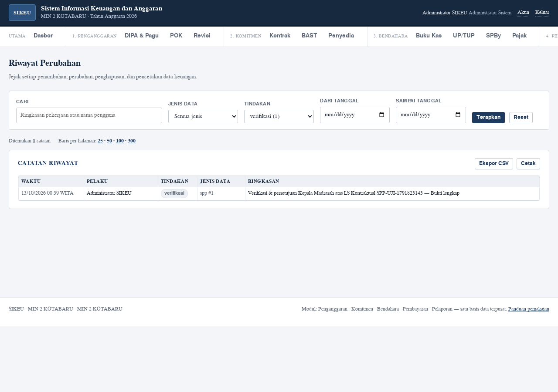This screenshot has width=558, height=392.
Task: Click the SIKEU logo badge
Action: point(22,13)
